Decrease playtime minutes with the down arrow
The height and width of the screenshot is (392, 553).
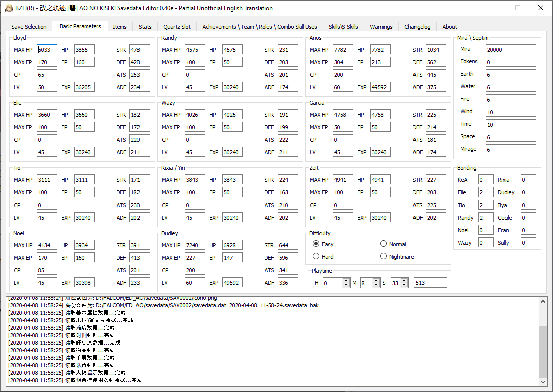click(376, 285)
